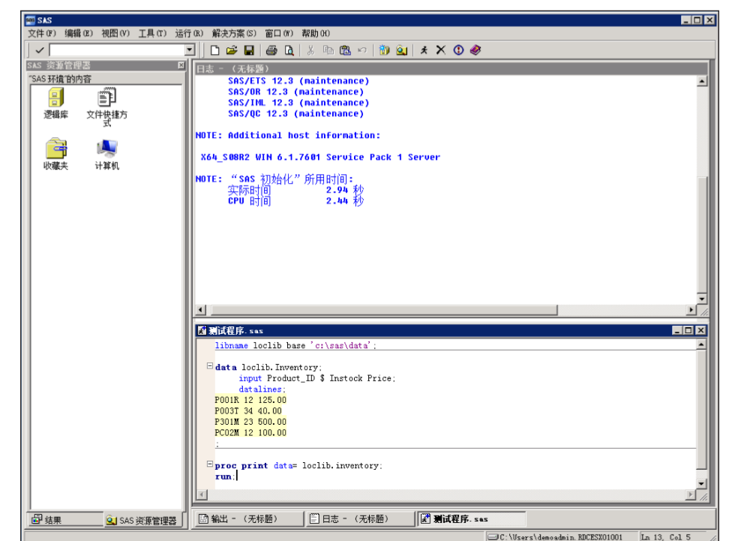Screen dimensions: 756x541
Task: Click the editor window scroll-left arrow
Action: tap(202, 494)
